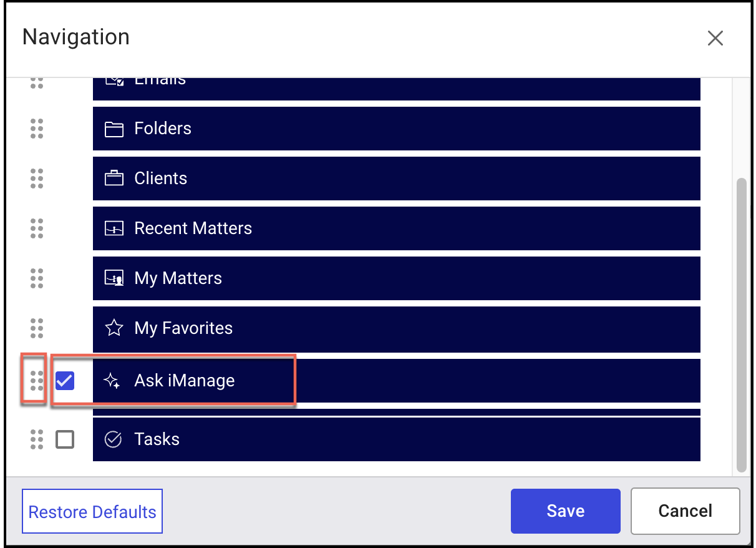Click the drag handle next to Folders
The image size is (756, 548).
click(x=36, y=129)
